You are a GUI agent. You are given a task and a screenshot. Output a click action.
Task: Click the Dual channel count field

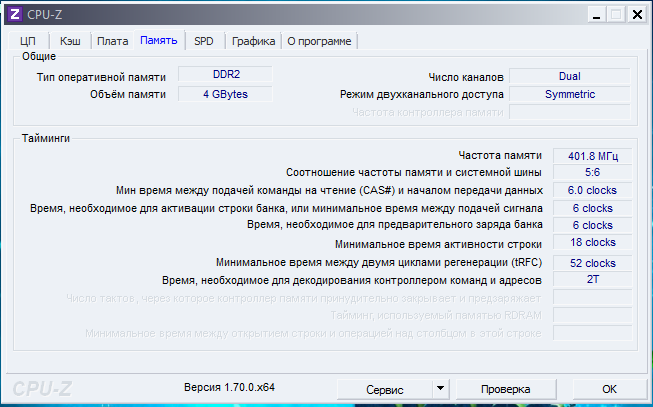pyautogui.click(x=569, y=75)
